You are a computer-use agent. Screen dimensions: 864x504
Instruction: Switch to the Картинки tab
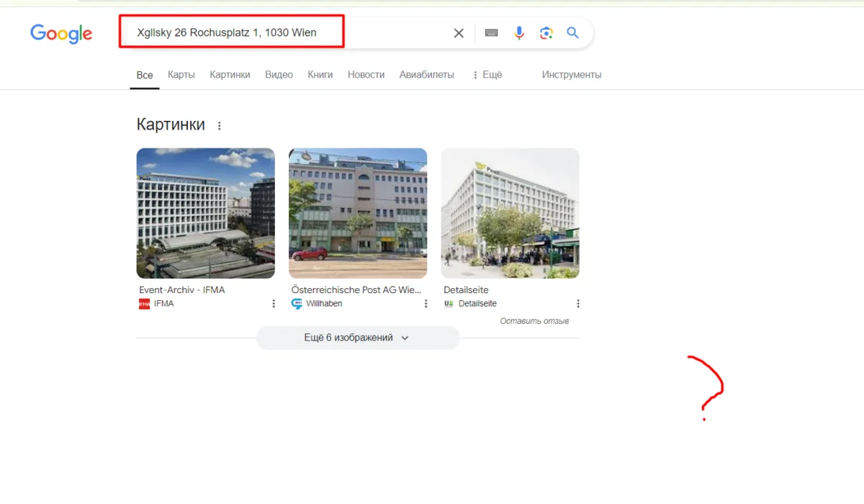230,75
